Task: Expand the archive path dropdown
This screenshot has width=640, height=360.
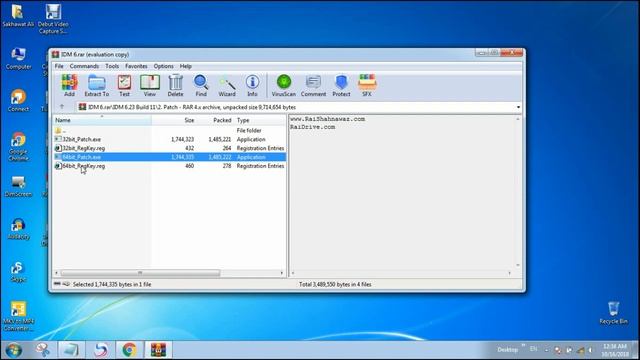Action: point(518,107)
